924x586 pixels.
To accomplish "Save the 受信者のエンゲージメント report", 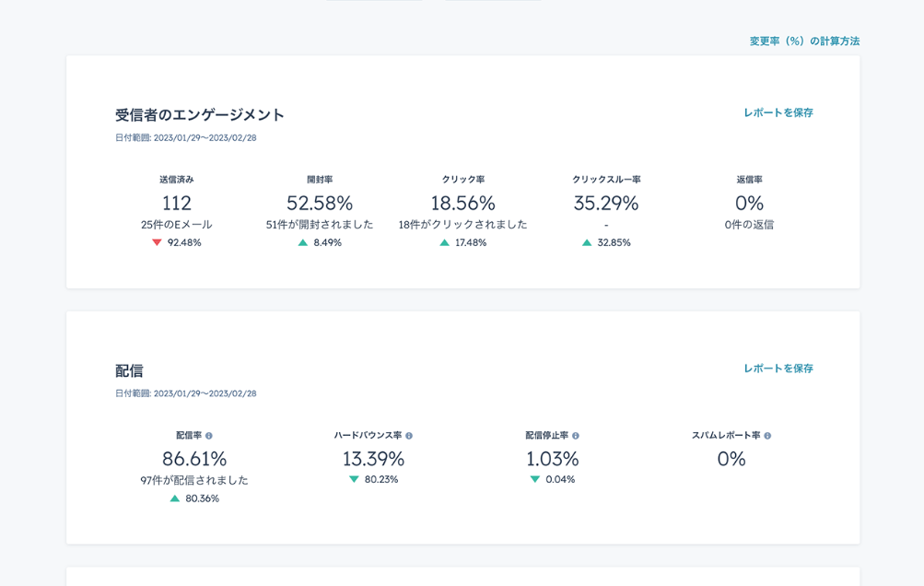I will [778, 112].
